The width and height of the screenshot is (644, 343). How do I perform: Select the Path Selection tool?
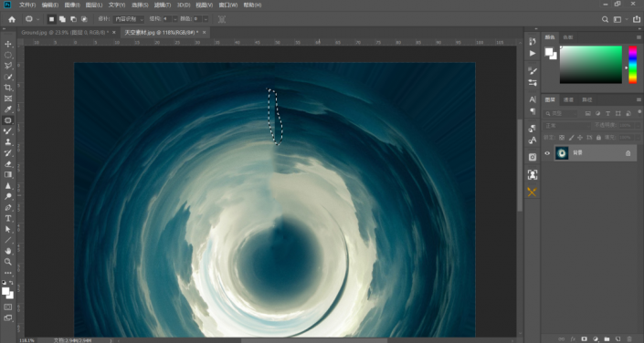click(x=8, y=229)
